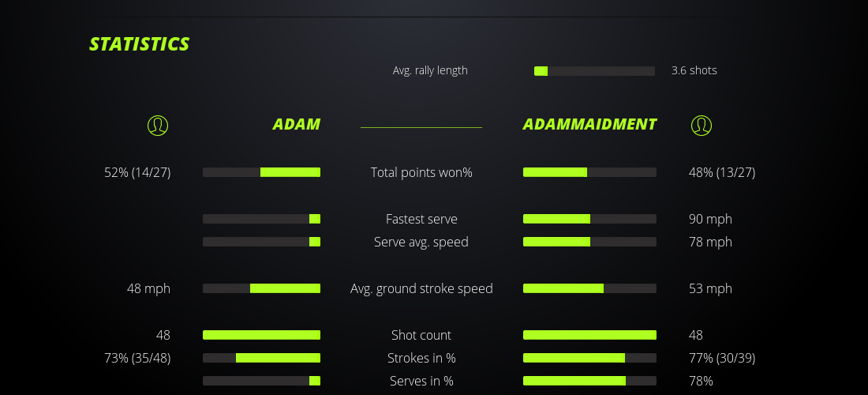Viewport: 868px width, 395px height.
Task: Click the Avg. ground stroke speed label
Action: pyautogui.click(x=421, y=288)
